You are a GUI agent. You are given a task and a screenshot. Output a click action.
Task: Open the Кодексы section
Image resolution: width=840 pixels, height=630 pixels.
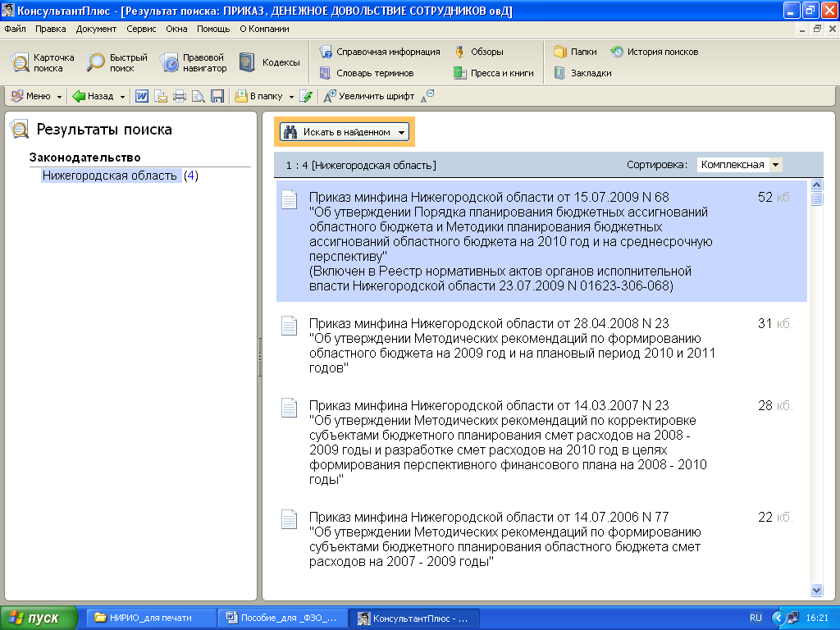(269, 62)
